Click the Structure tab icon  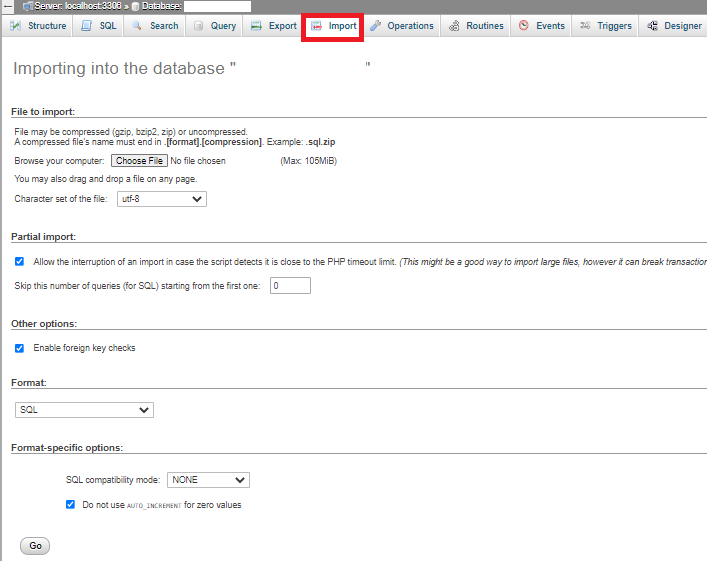[17, 26]
